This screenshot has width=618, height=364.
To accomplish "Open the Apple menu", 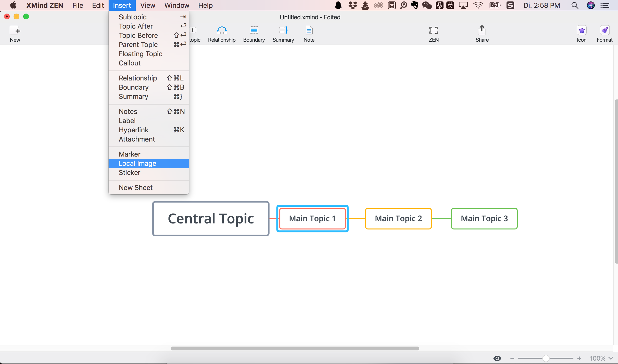I will (x=13, y=5).
